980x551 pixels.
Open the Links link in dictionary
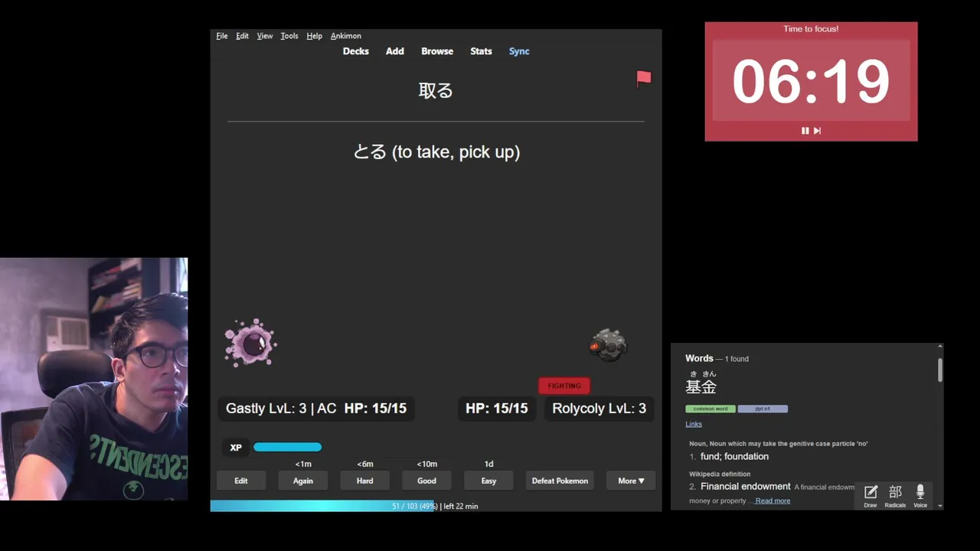[694, 424]
